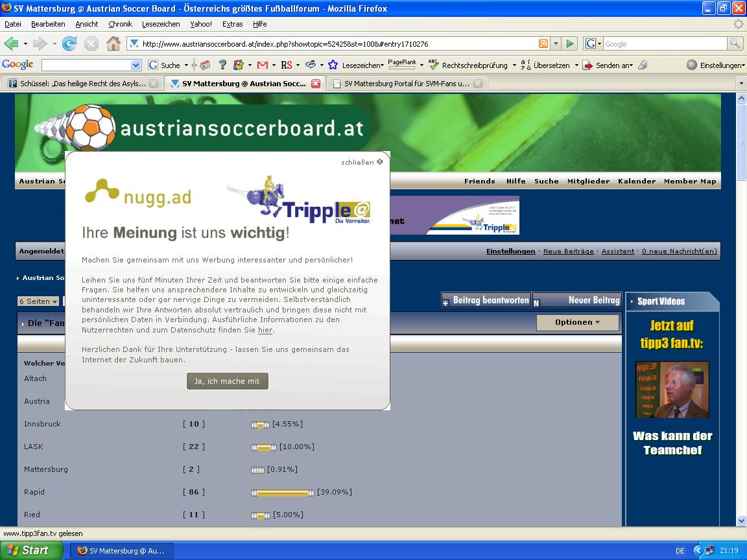Image resolution: width=747 pixels, height=560 pixels.
Task: Open the list all tabs dropdown
Action: (x=741, y=84)
